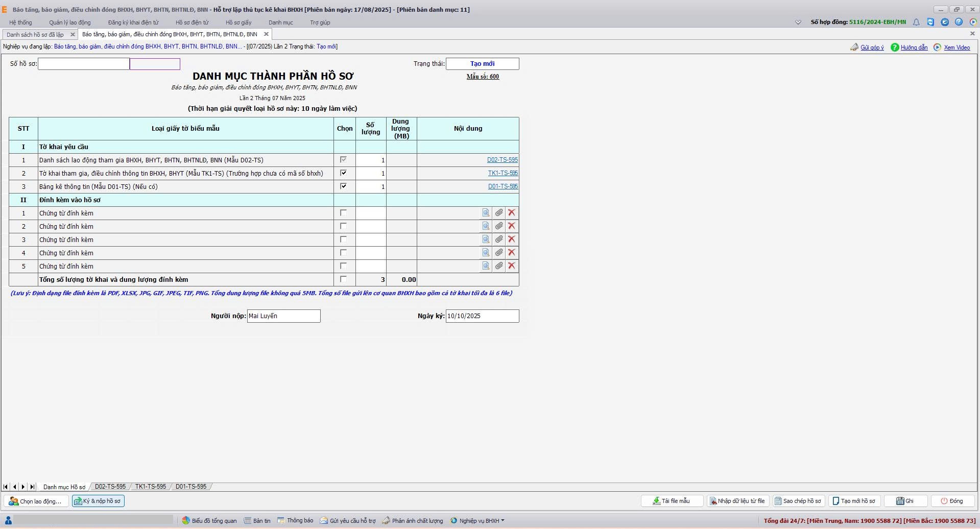Click the notification bell icon
The image size is (980, 529).
tap(916, 22)
